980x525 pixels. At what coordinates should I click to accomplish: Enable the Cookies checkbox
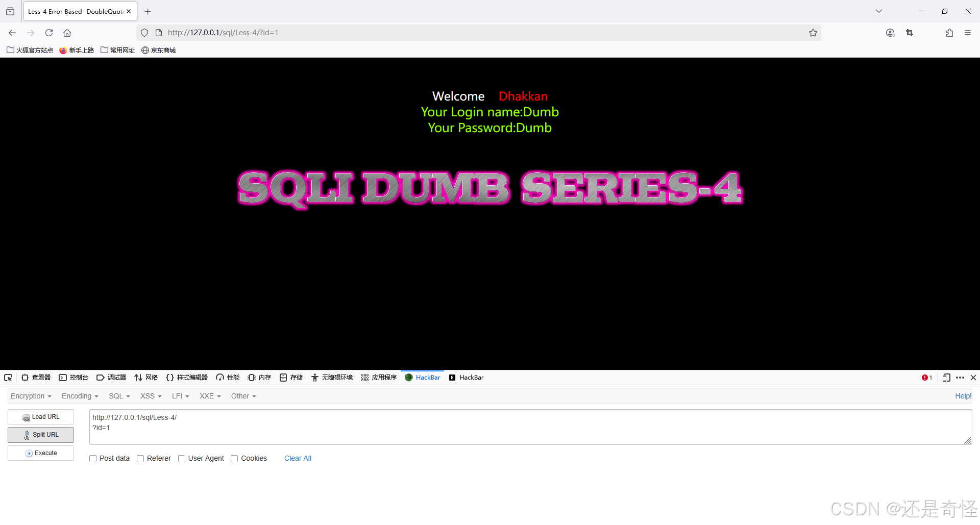pyautogui.click(x=234, y=459)
